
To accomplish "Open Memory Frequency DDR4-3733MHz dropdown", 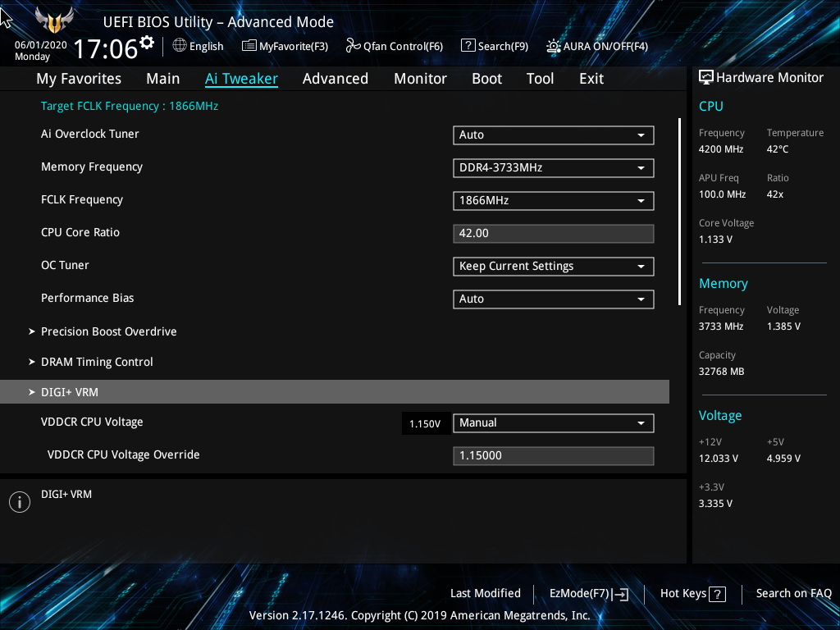I will 554,167.
